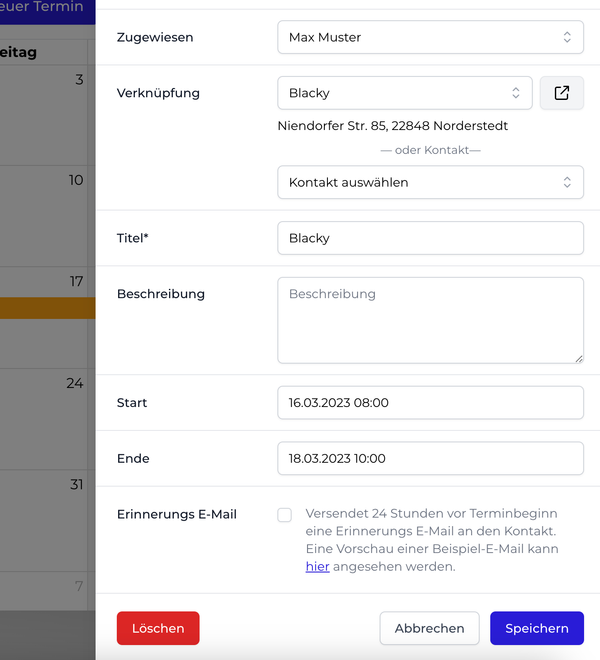Click the Löschen button

coord(158,628)
